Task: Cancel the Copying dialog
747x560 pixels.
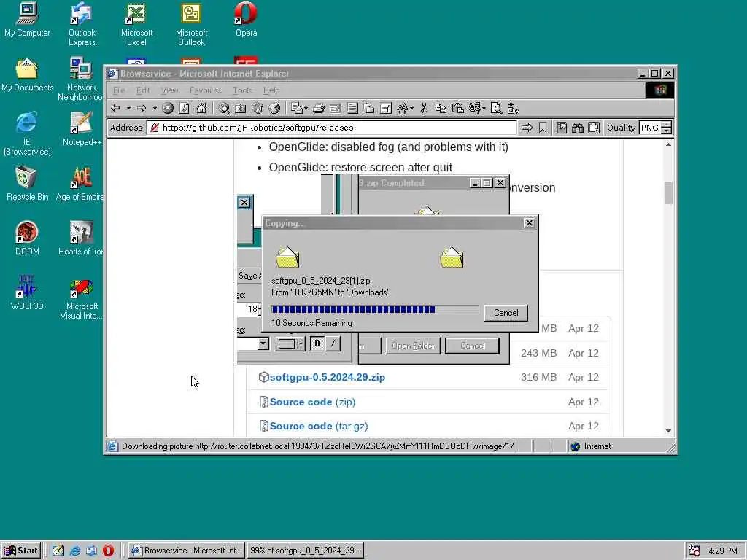Action: point(506,313)
